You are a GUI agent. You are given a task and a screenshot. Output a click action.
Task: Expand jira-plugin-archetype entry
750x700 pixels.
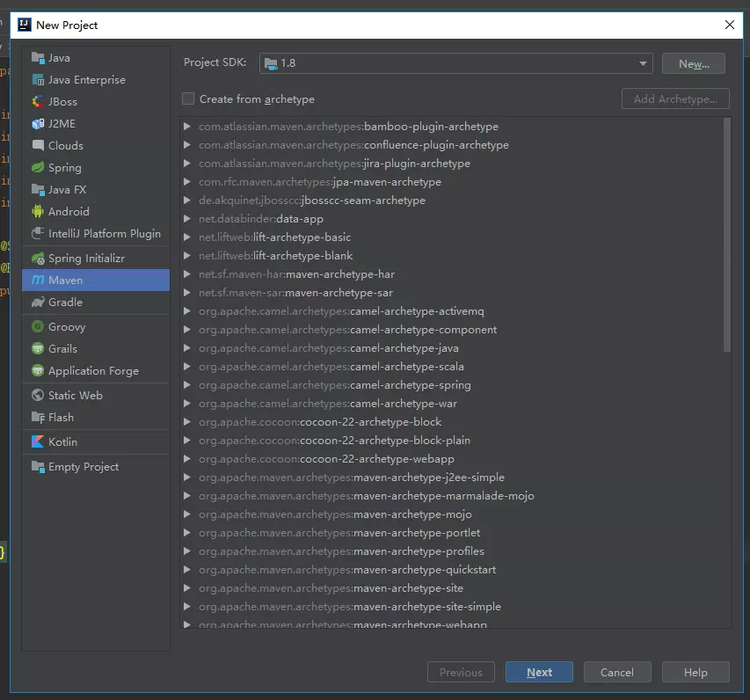(x=187, y=164)
